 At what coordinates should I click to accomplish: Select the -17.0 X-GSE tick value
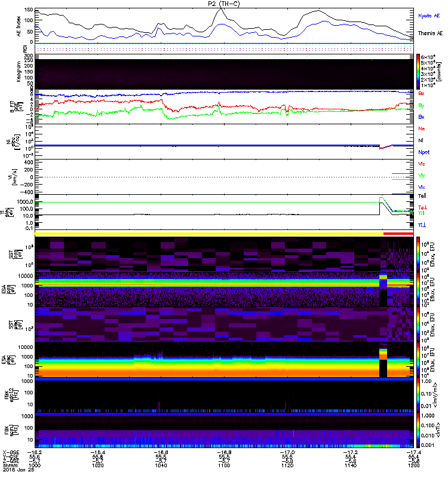click(287, 452)
